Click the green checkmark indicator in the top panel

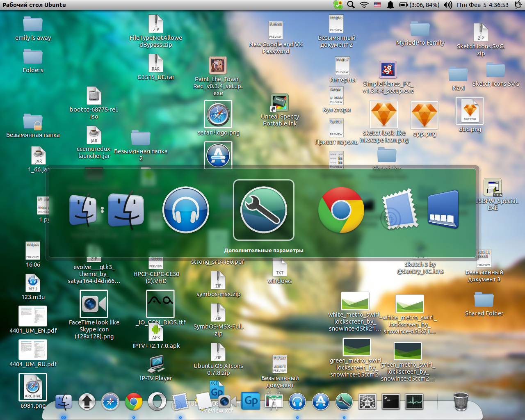(338, 5)
